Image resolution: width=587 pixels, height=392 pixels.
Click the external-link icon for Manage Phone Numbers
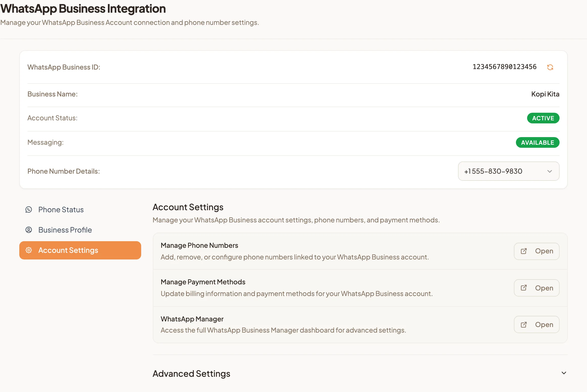click(524, 251)
